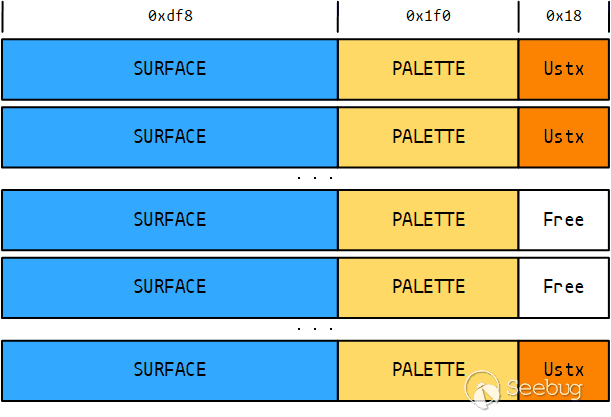Select the bottom row's SURFACE block

tap(170, 370)
